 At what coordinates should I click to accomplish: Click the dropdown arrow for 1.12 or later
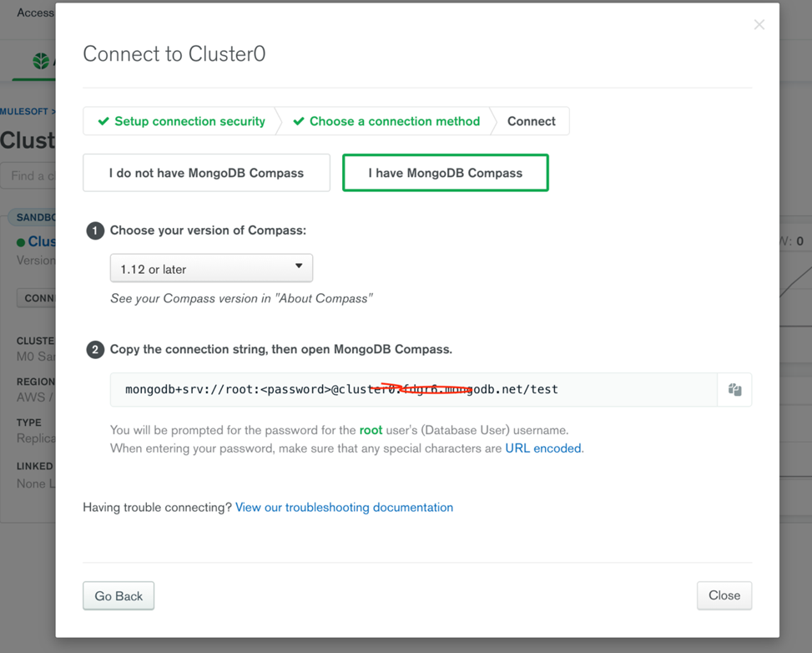coord(299,266)
